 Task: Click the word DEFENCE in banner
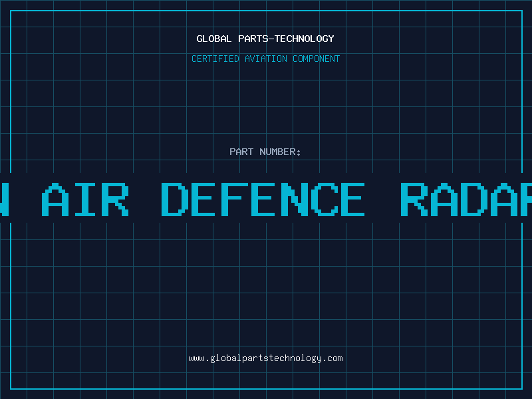pos(263,199)
